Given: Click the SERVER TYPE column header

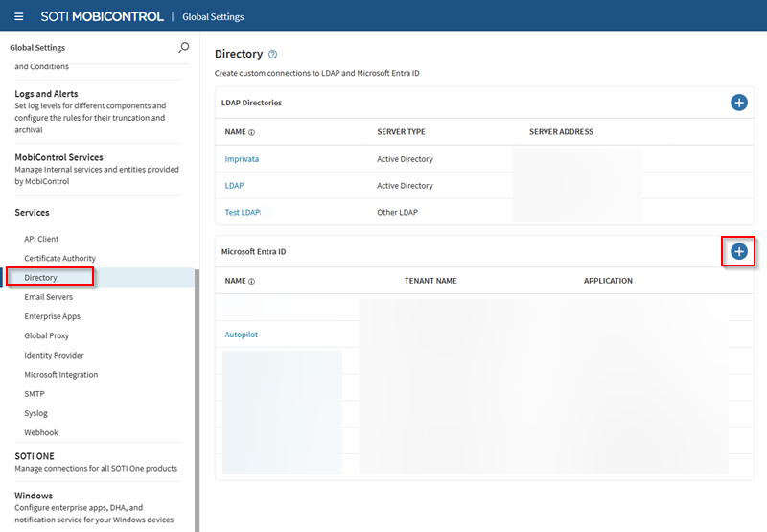Looking at the screenshot, I should [x=401, y=132].
